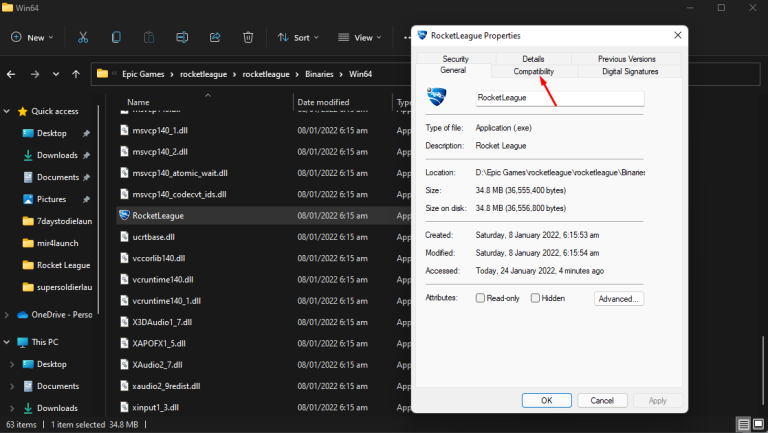This screenshot has height=433, width=768.
Task: Go up one folder level arrow
Action: (76, 74)
